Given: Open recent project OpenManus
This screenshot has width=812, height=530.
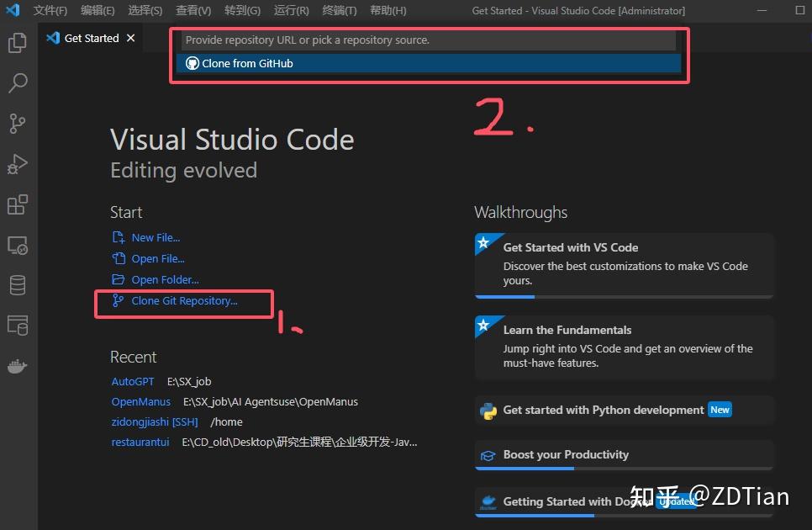Looking at the screenshot, I should 141,401.
